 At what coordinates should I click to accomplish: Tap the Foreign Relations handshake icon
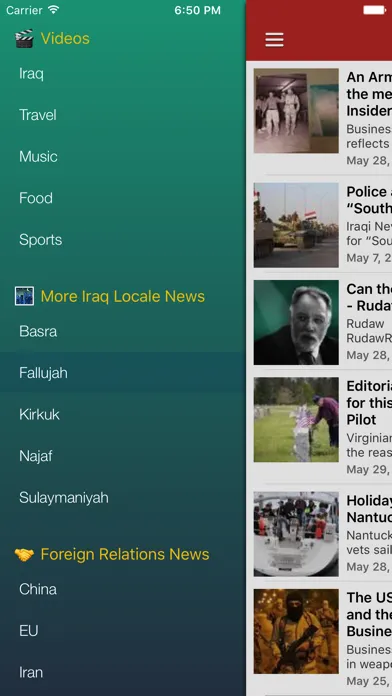(24, 554)
